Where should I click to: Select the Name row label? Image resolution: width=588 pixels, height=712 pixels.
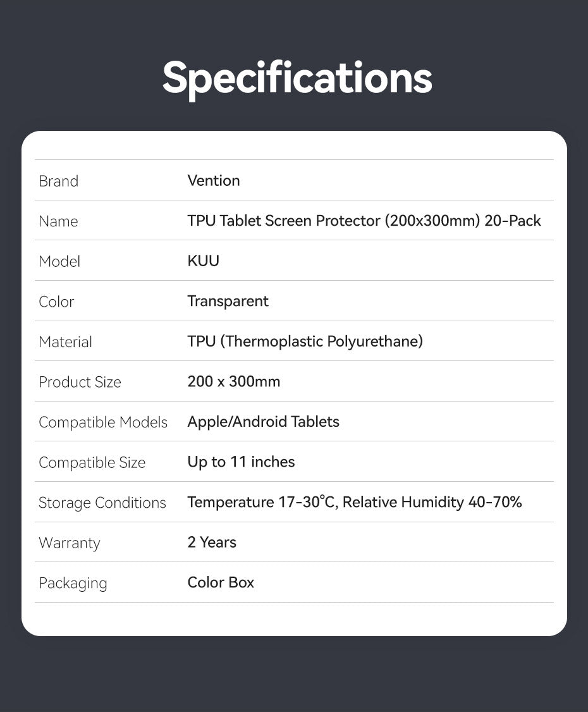(59, 221)
